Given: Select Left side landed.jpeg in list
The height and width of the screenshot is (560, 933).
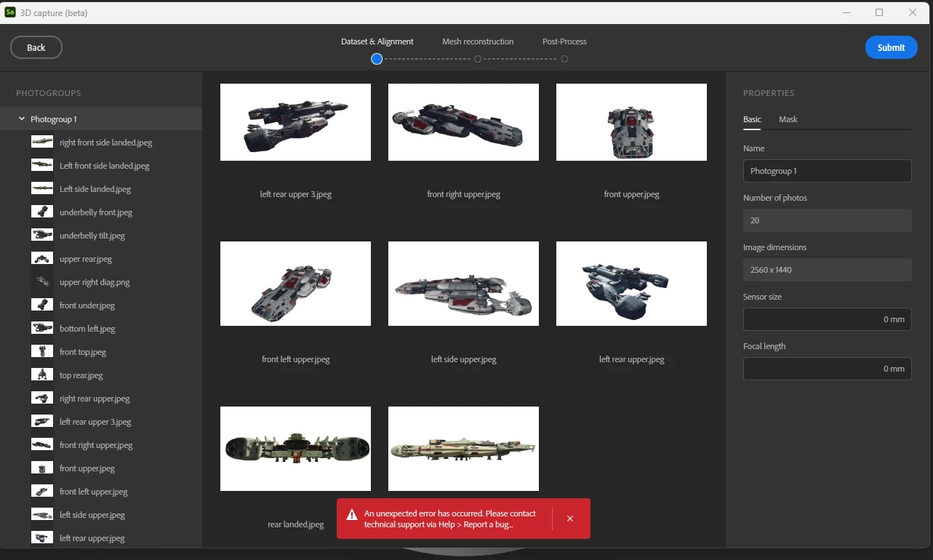Looking at the screenshot, I should coord(101,189).
